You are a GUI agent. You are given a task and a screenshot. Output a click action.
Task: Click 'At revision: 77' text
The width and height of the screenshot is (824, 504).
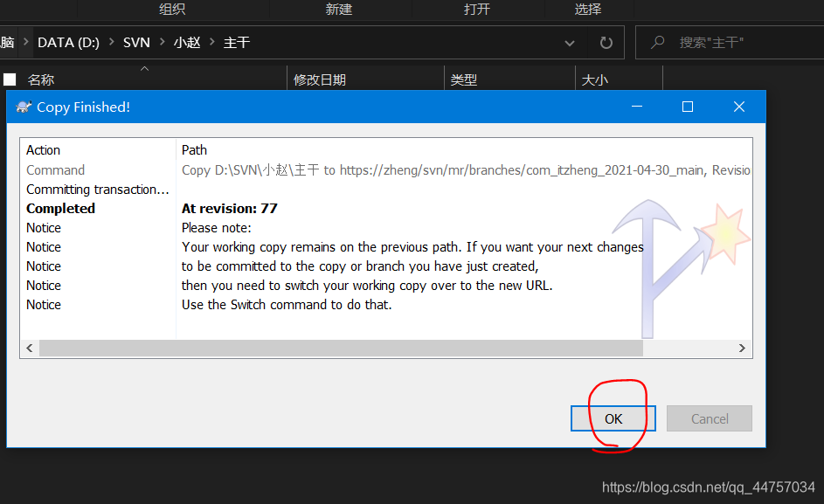click(x=229, y=209)
